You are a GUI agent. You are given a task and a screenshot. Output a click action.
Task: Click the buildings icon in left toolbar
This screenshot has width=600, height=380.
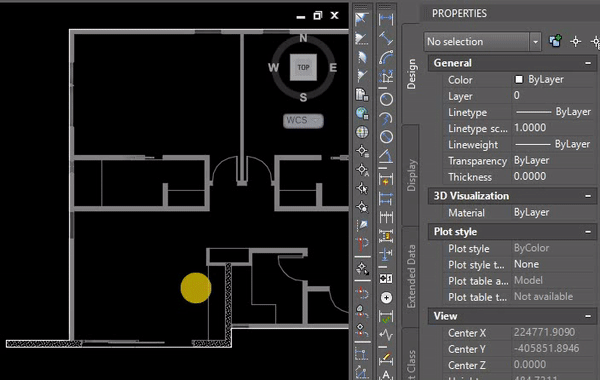362,95
